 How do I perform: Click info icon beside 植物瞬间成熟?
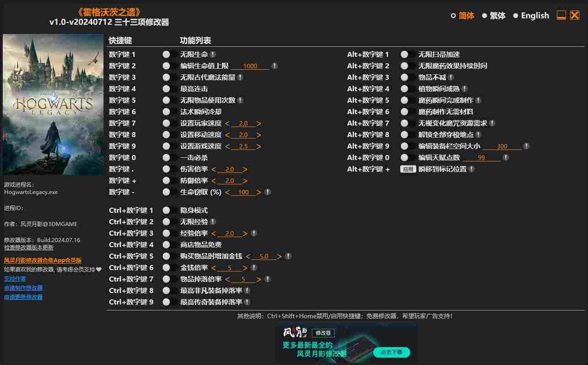click(x=464, y=88)
